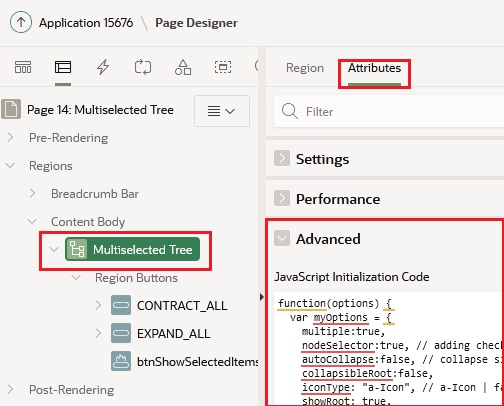The height and width of the screenshot is (406, 504).
Task: Open the Dynamic Actions lightning icon
Action: 103,67
